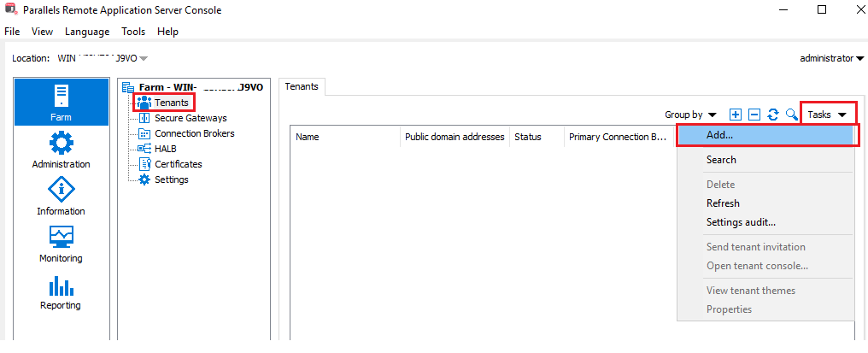This screenshot has height=353, width=868.
Task: Open the Information category
Action: click(61, 197)
